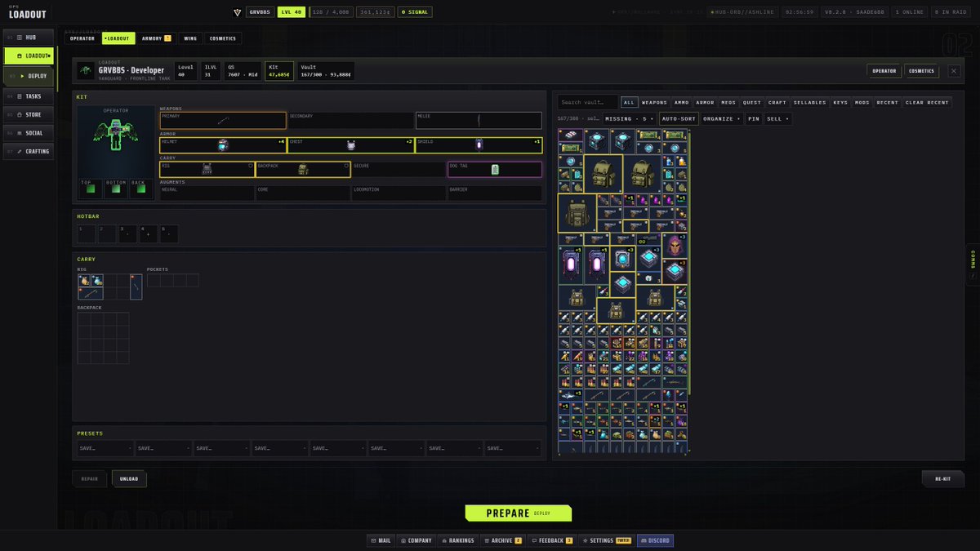The image size is (980, 551).
Task: Click the Back cosmetic color swatch
Action: (141, 189)
